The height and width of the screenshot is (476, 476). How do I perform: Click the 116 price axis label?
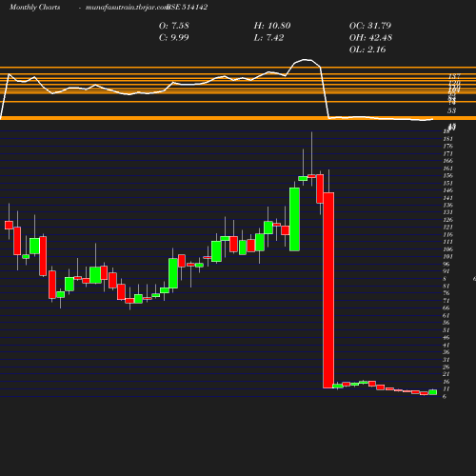pyautogui.click(x=447, y=234)
